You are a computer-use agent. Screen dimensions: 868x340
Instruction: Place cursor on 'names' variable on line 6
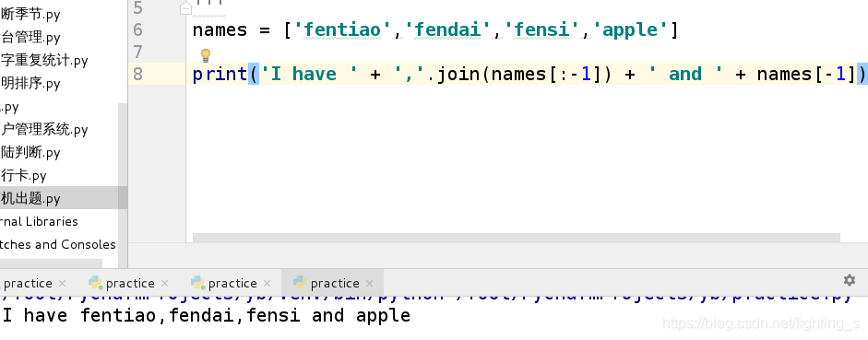[x=220, y=29]
